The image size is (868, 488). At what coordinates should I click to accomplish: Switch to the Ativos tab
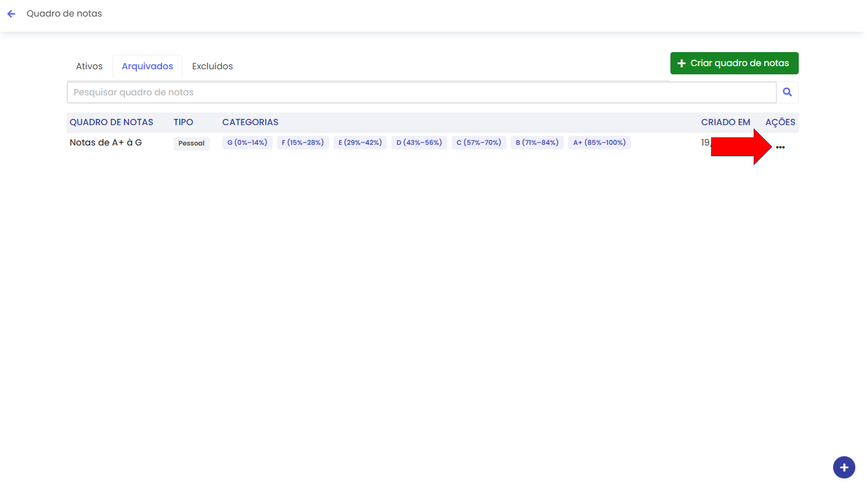tap(90, 66)
